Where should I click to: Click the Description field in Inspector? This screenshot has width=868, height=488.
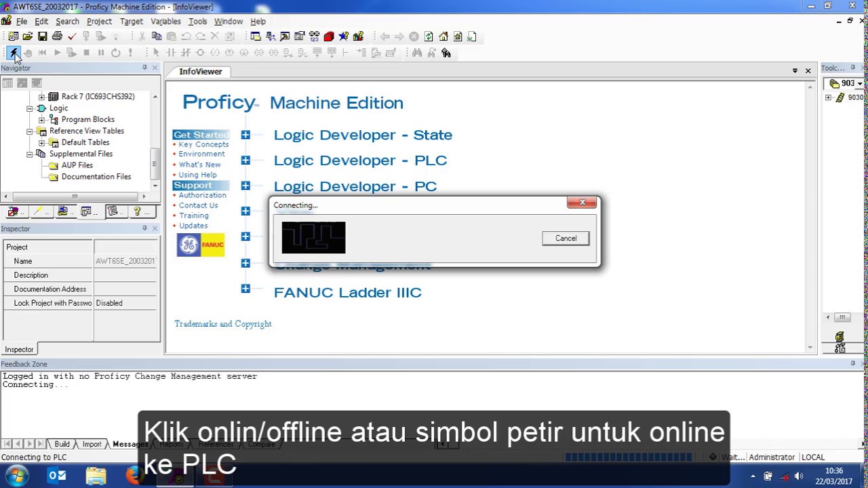(x=126, y=275)
